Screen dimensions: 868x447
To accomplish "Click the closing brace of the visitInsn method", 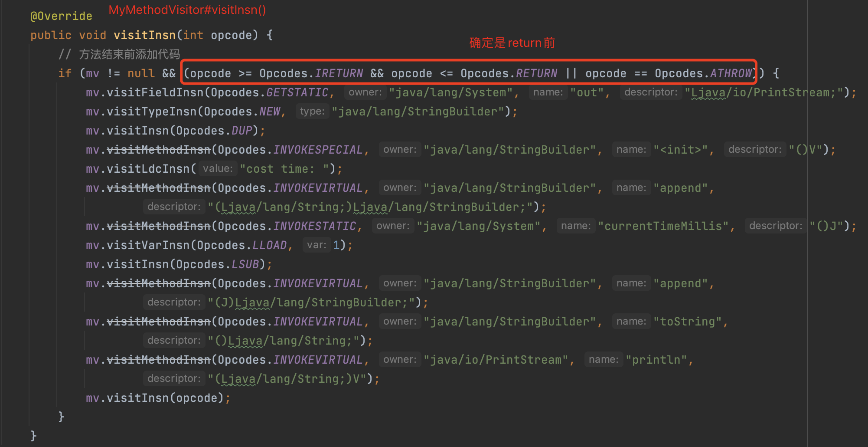I will pyautogui.click(x=33, y=436).
